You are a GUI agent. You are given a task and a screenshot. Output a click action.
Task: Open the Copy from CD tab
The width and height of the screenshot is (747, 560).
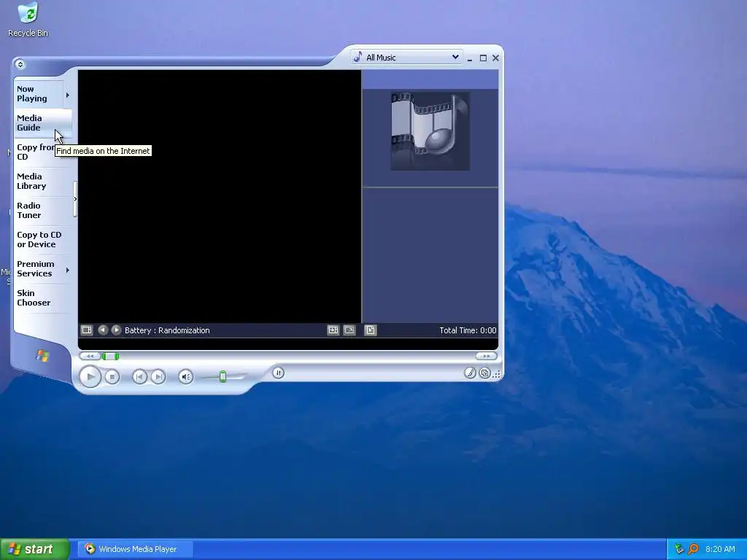pos(43,152)
